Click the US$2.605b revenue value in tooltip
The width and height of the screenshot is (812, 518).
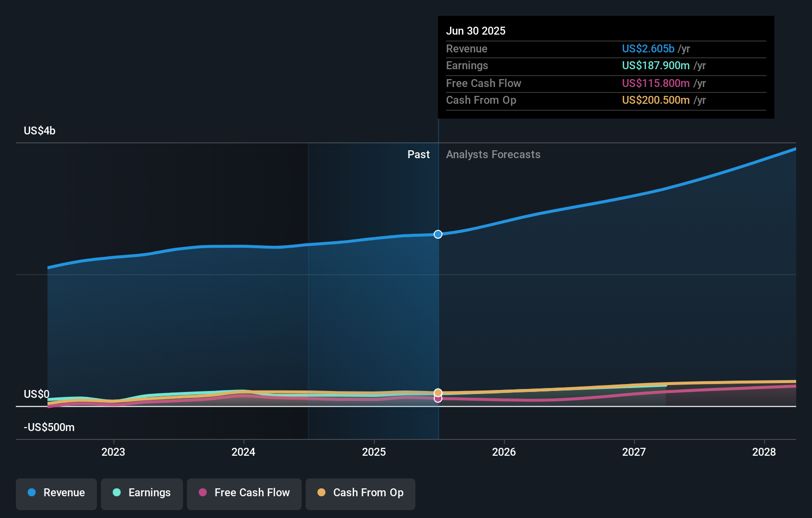[648, 48]
